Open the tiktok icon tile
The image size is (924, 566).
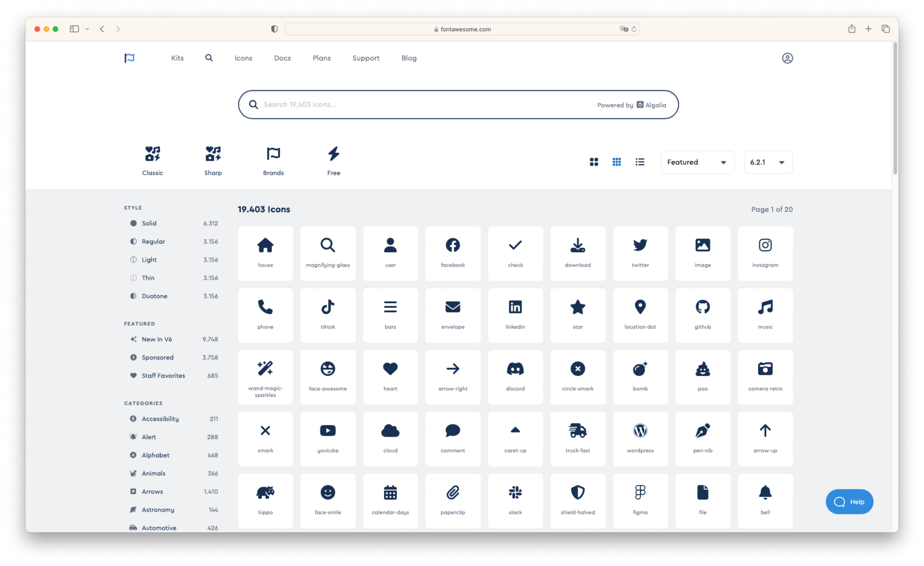328,315
